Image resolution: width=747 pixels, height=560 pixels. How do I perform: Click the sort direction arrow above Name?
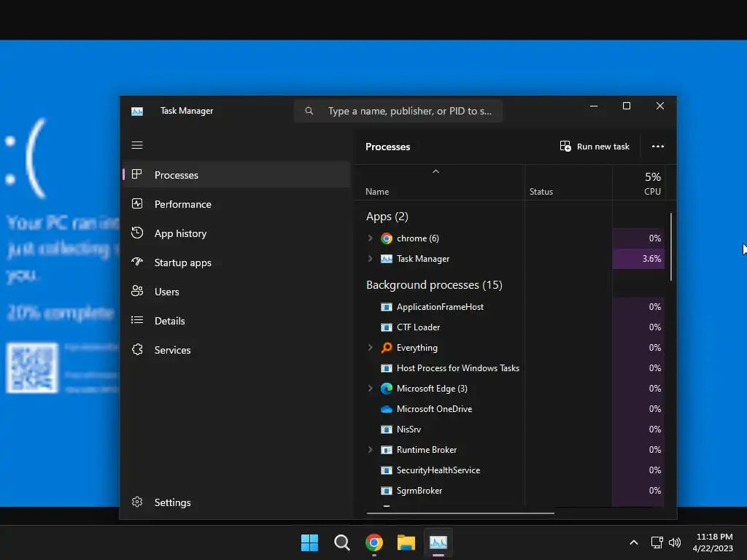[x=436, y=171]
